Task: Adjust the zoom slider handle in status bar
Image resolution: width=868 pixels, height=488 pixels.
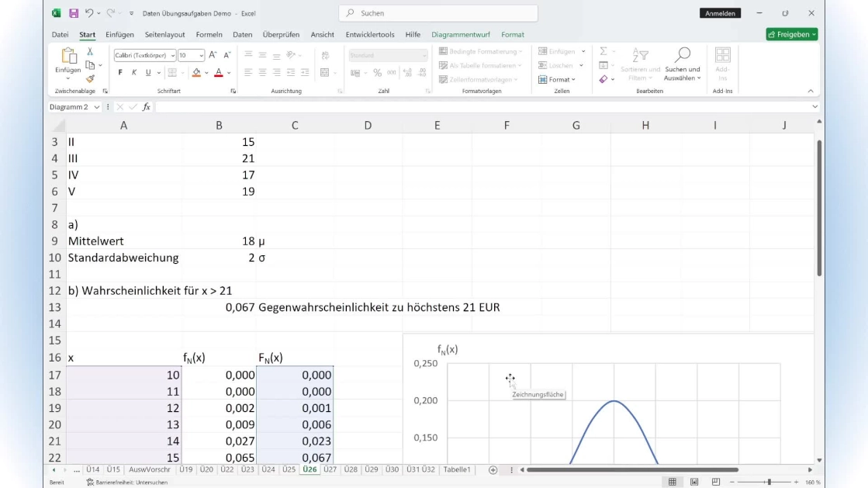Action: pyautogui.click(x=769, y=483)
